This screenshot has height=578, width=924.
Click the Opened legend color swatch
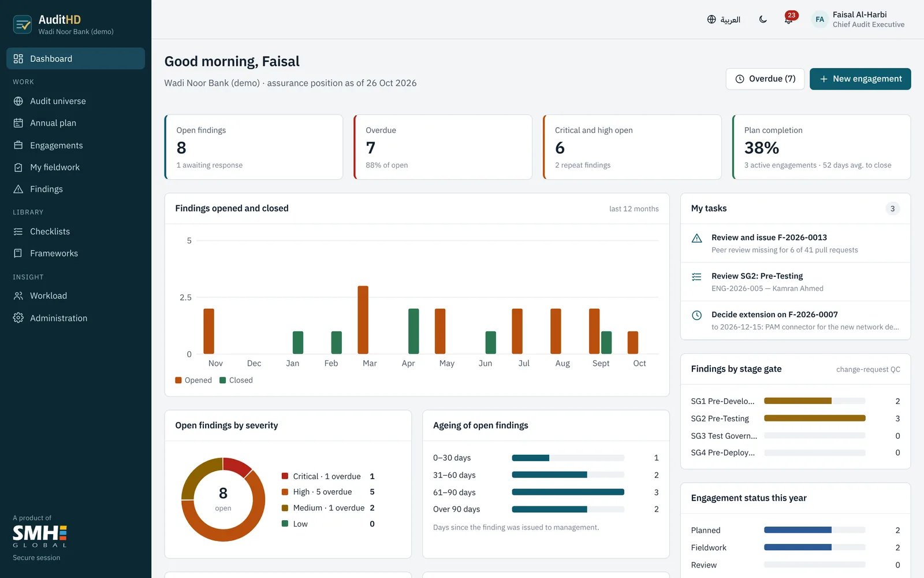(x=178, y=380)
